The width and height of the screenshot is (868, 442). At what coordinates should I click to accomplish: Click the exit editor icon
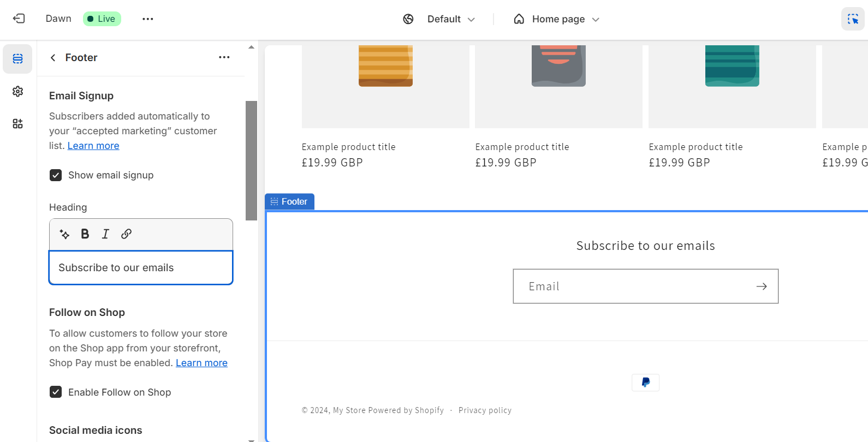[x=19, y=19]
